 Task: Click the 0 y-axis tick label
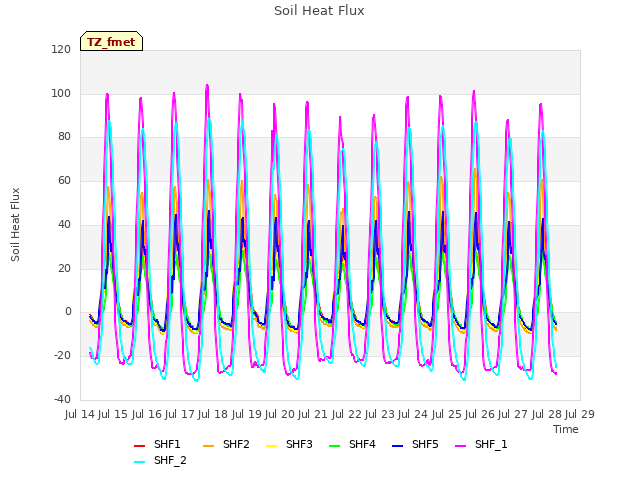[68, 312]
